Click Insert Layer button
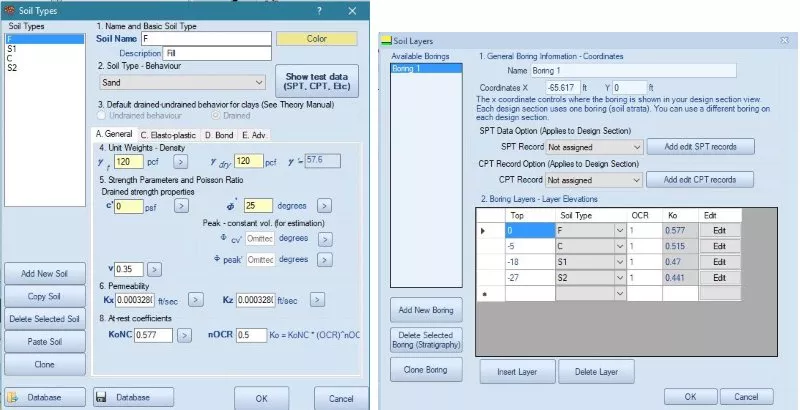The width and height of the screenshot is (800, 410). click(x=517, y=372)
